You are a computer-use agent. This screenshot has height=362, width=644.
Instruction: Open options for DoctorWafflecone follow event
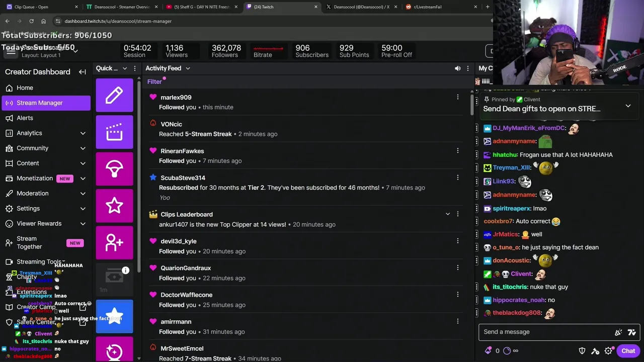tap(457, 294)
